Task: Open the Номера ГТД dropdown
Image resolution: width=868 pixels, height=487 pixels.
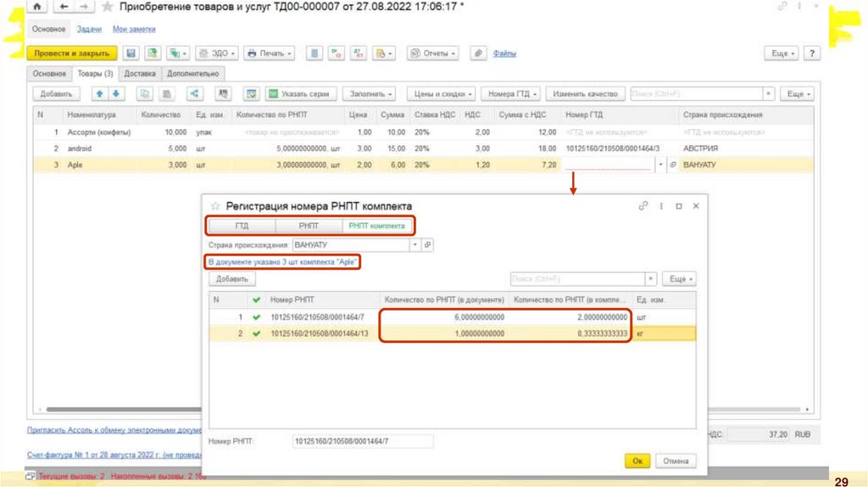Action: click(x=512, y=93)
